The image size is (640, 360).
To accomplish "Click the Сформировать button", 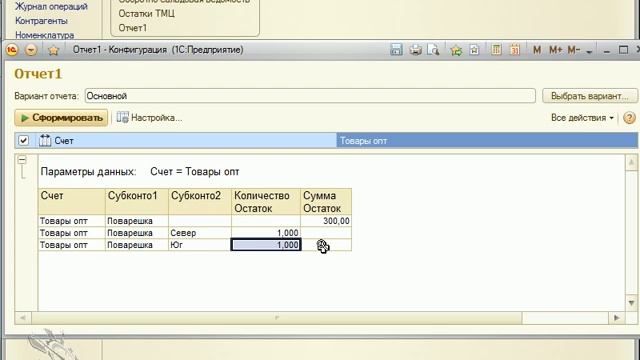I will click(61, 118).
